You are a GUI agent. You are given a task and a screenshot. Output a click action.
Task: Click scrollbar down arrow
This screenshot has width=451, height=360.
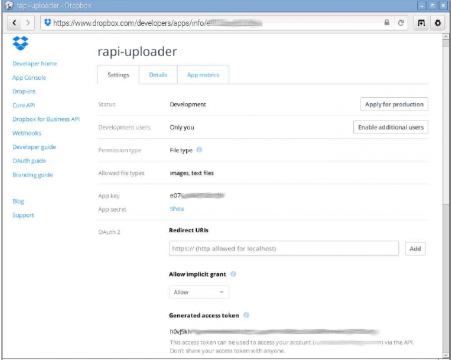(446, 355)
